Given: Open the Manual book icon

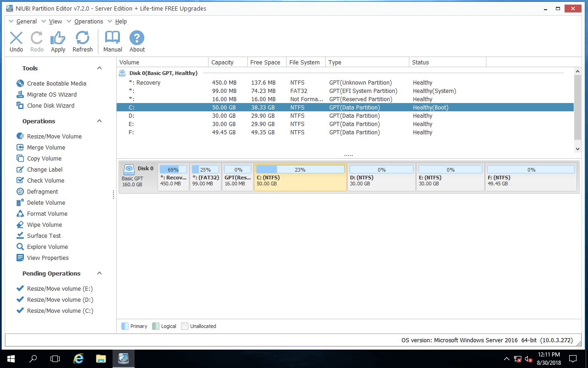Looking at the screenshot, I should point(113,38).
